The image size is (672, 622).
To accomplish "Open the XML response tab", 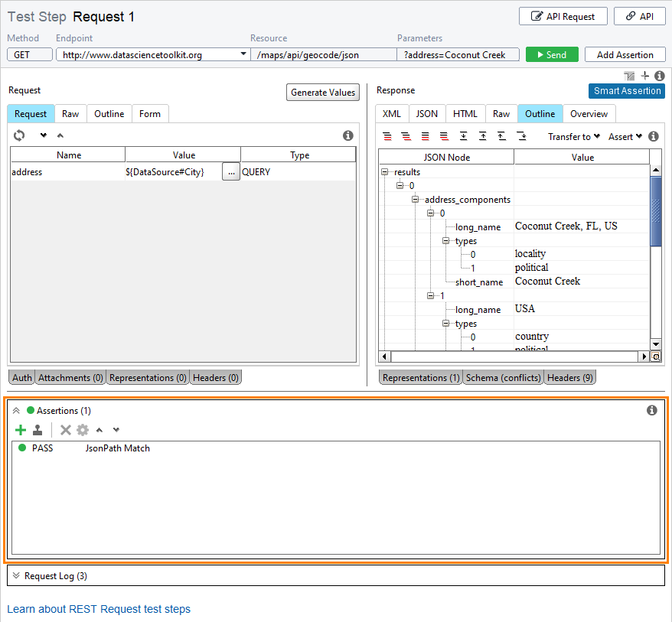I will coord(392,114).
